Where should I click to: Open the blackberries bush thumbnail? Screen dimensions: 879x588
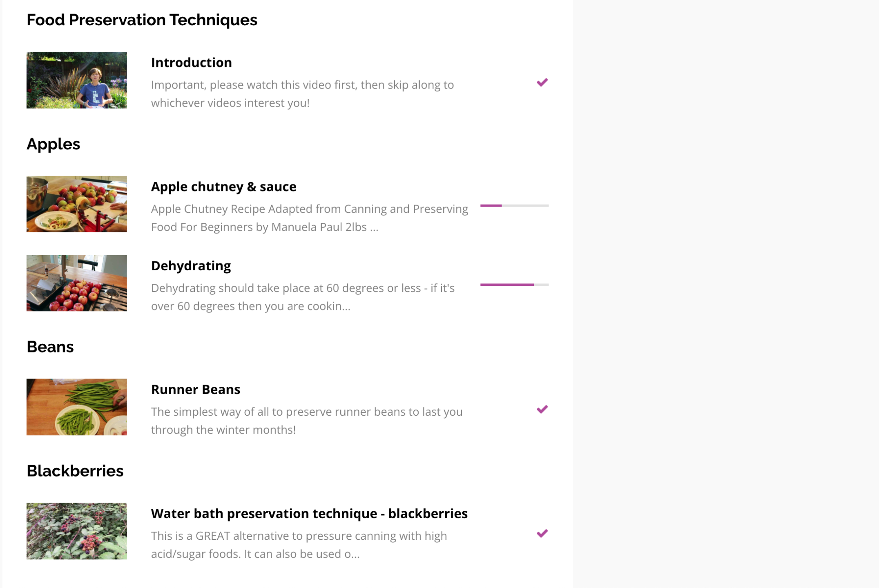[77, 531]
